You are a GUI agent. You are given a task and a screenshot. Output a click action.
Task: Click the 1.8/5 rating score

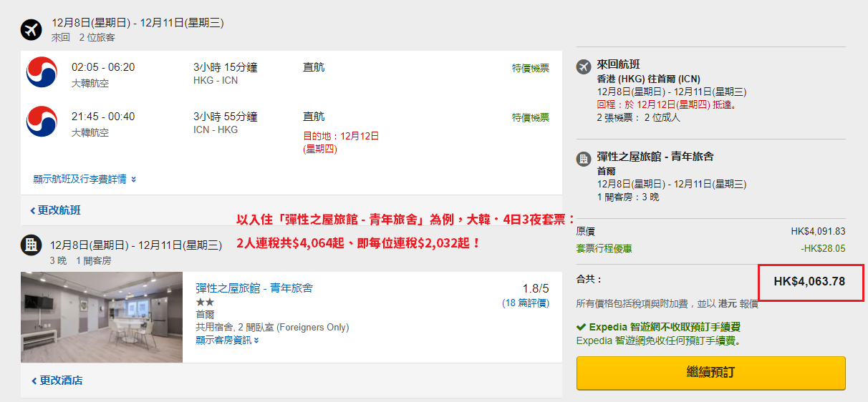[x=534, y=288]
